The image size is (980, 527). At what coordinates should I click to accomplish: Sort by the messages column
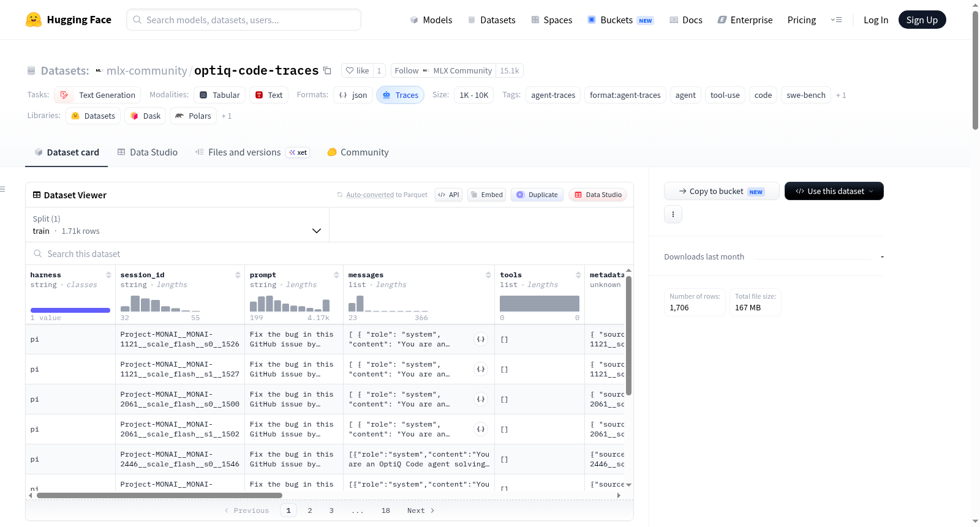[488, 275]
